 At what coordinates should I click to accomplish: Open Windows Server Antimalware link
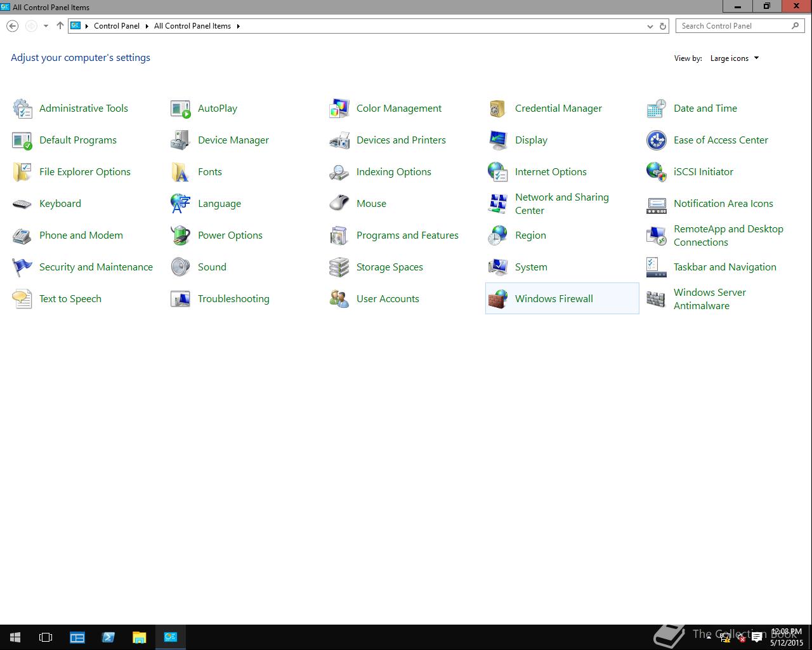click(x=710, y=299)
